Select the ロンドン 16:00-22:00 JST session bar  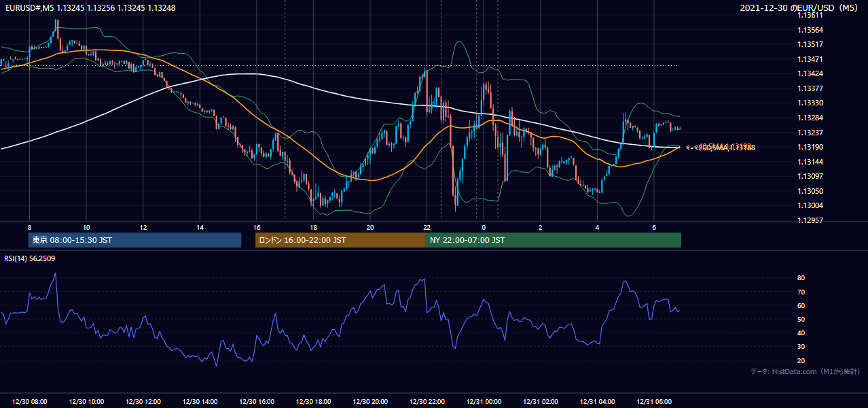point(340,240)
